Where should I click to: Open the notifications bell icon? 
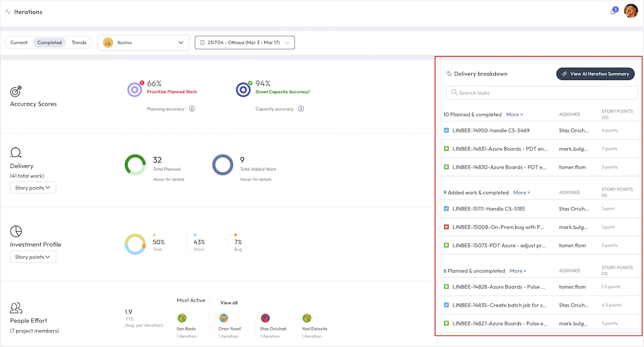click(x=613, y=11)
